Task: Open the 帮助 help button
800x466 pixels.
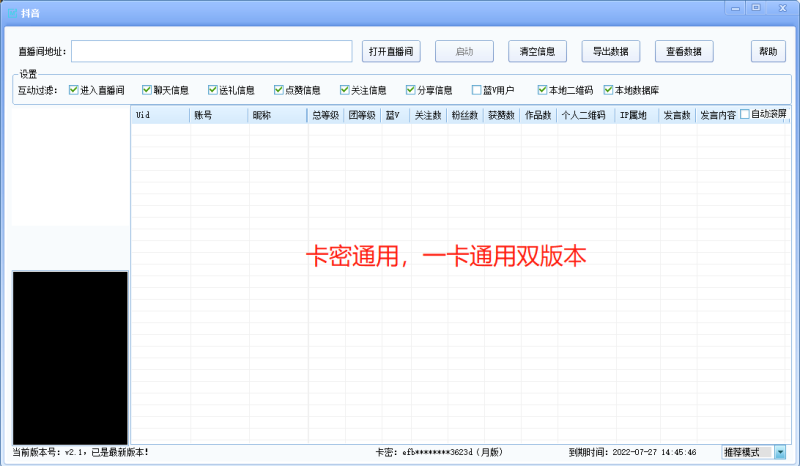Action: pyautogui.click(x=767, y=51)
